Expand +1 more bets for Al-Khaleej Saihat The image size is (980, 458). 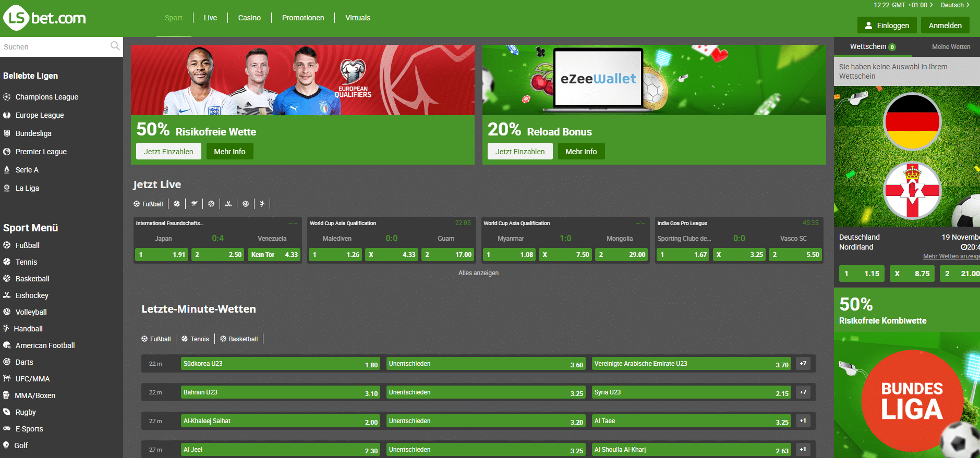click(803, 421)
